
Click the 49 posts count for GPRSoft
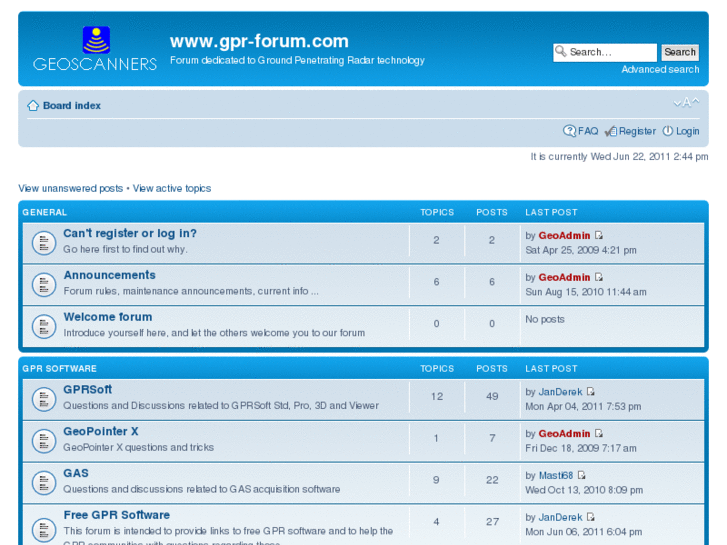(x=492, y=397)
